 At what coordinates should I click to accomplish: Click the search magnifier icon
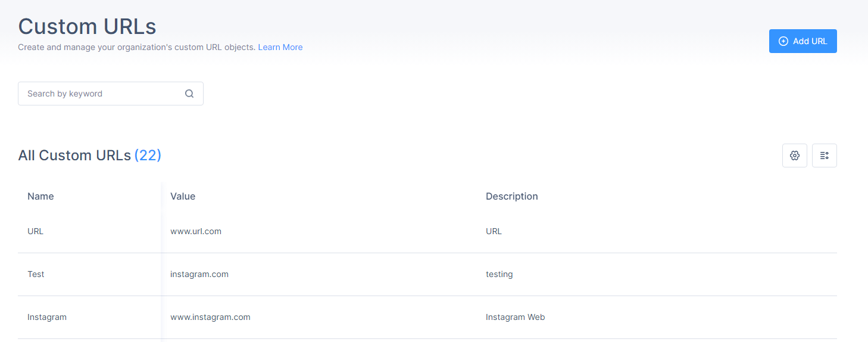(189, 94)
